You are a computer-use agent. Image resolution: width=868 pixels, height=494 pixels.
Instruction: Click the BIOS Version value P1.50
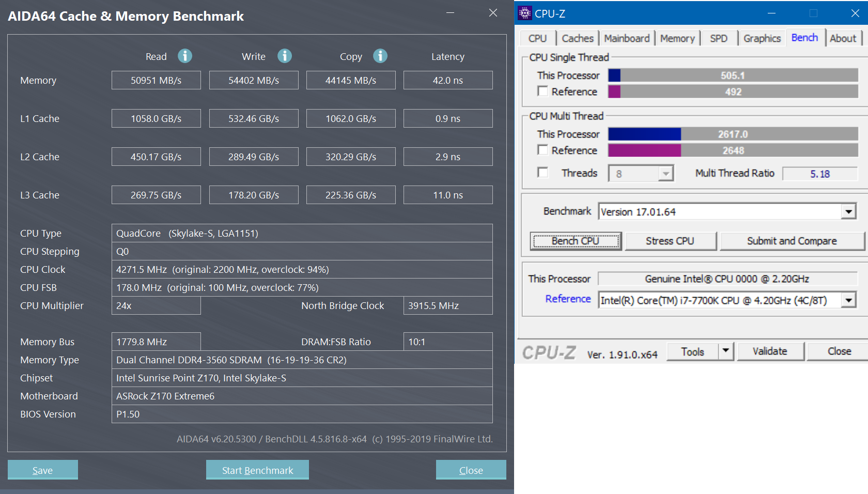[x=302, y=414]
